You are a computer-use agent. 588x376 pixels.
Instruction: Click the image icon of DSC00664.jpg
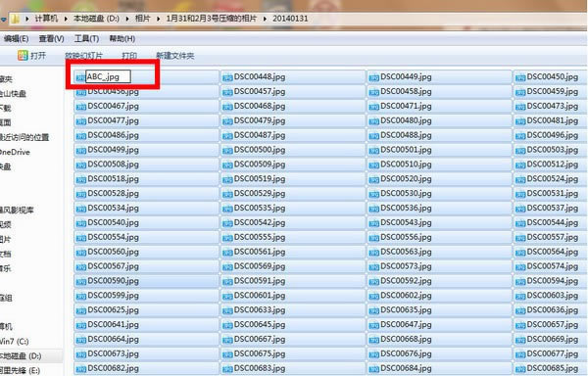coord(81,340)
